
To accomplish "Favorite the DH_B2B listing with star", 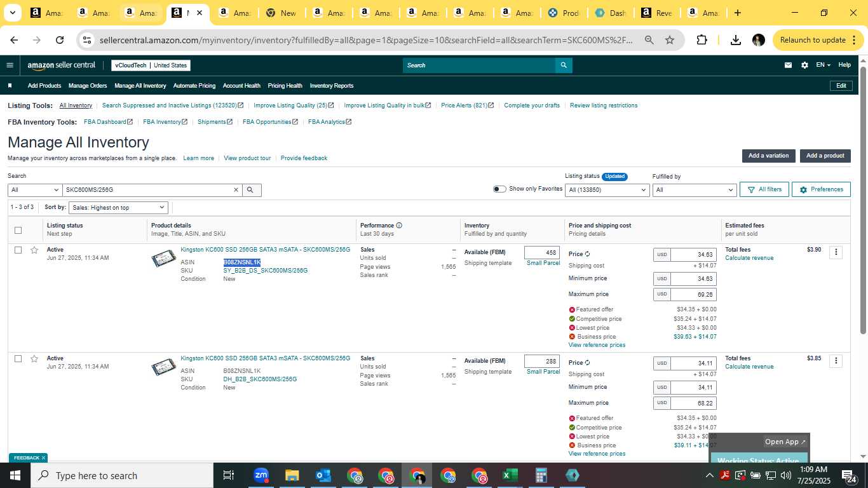I will pyautogui.click(x=34, y=358).
